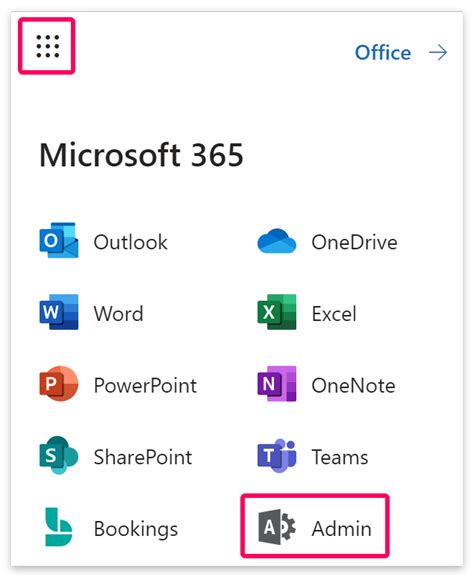Select the Outlook text label

(x=131, y=242)
